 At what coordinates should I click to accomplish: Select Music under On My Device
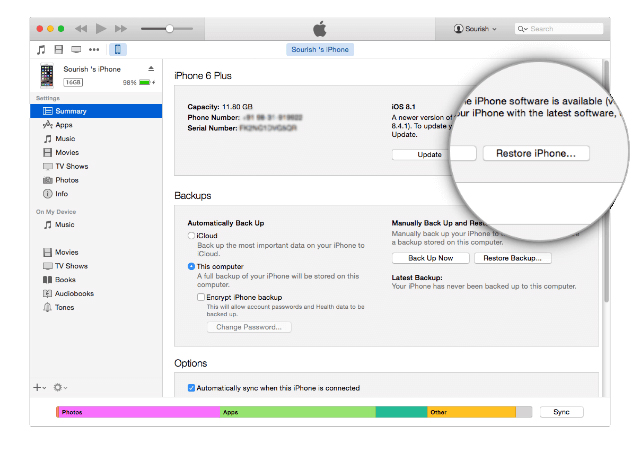[x=96, y=224]
